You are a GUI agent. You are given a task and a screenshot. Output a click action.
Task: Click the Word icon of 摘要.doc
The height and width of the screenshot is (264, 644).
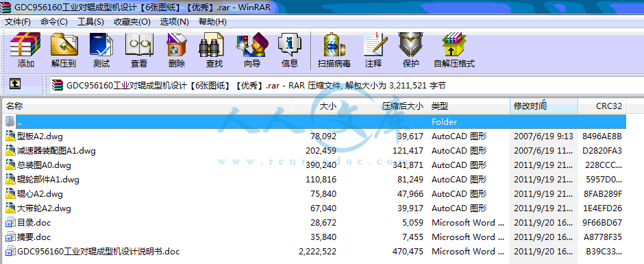click(x=10, y=237)
